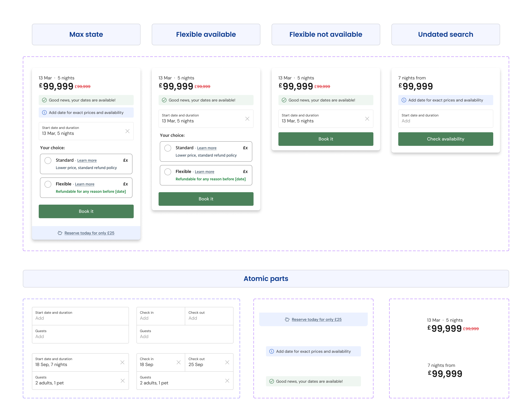Open the Reserve today link in the Atomic parts section

316,319
